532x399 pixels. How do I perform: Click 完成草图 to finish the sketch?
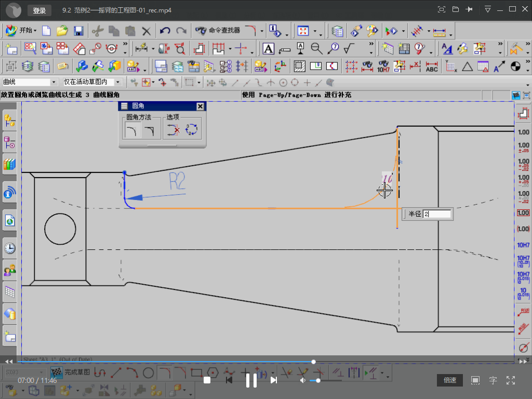tap(71, 372)
